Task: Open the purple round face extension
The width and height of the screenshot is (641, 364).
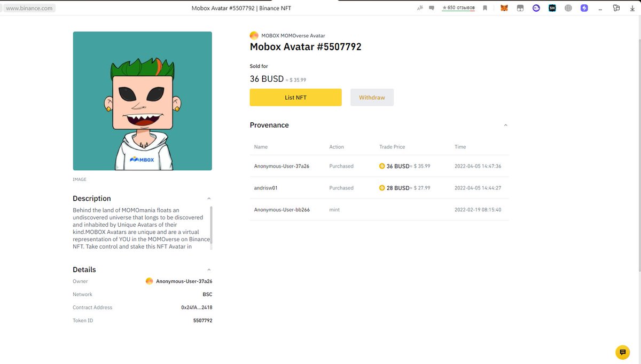Action: pos(536,8)
